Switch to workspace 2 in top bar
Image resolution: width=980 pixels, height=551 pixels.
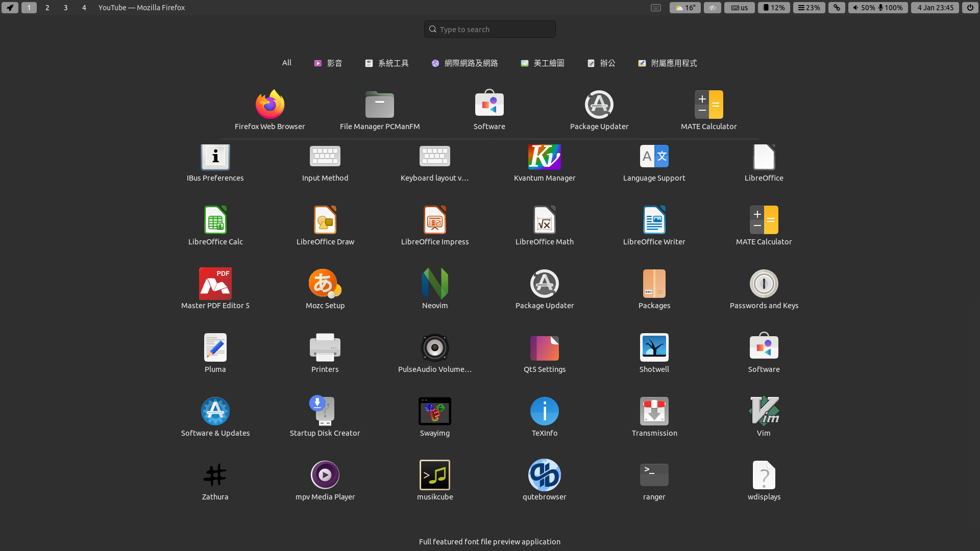coord(47,8)
